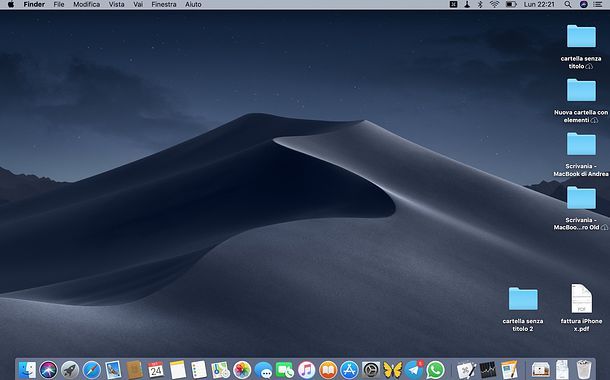Open the orange Books app icon

point(328,369)
